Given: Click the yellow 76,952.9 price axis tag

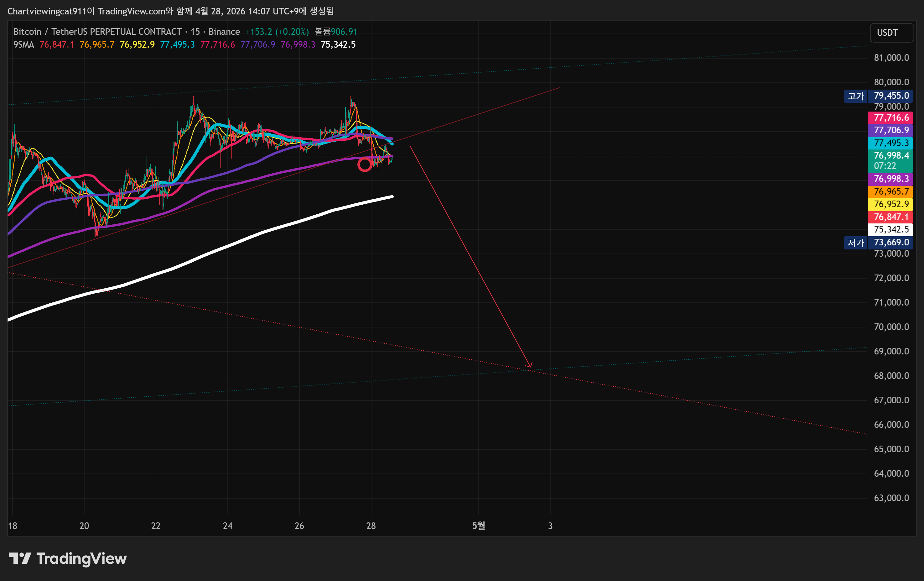Looking at the screenshot, I should (890, 204).
